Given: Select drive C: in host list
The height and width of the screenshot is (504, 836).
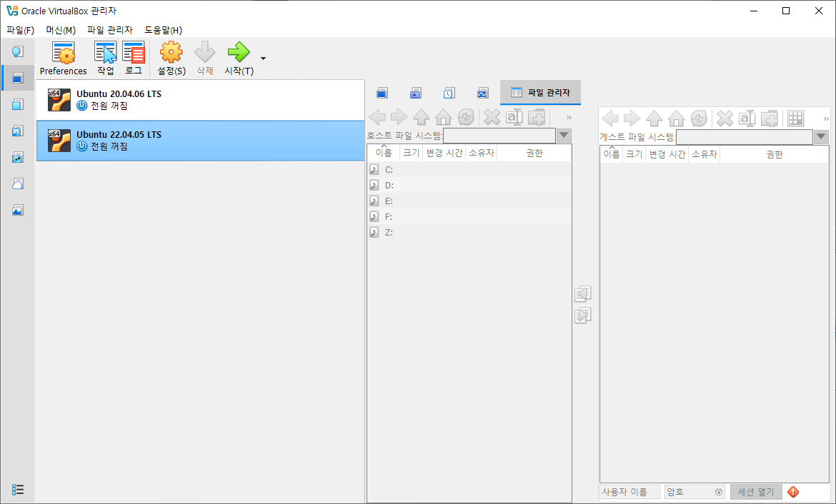Looking at the screenshot, I should click(469, 169).
